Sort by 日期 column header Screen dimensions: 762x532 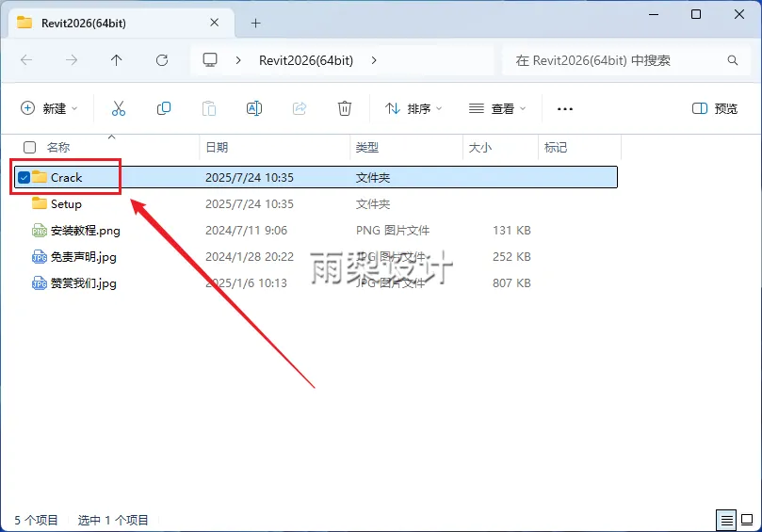217,147
